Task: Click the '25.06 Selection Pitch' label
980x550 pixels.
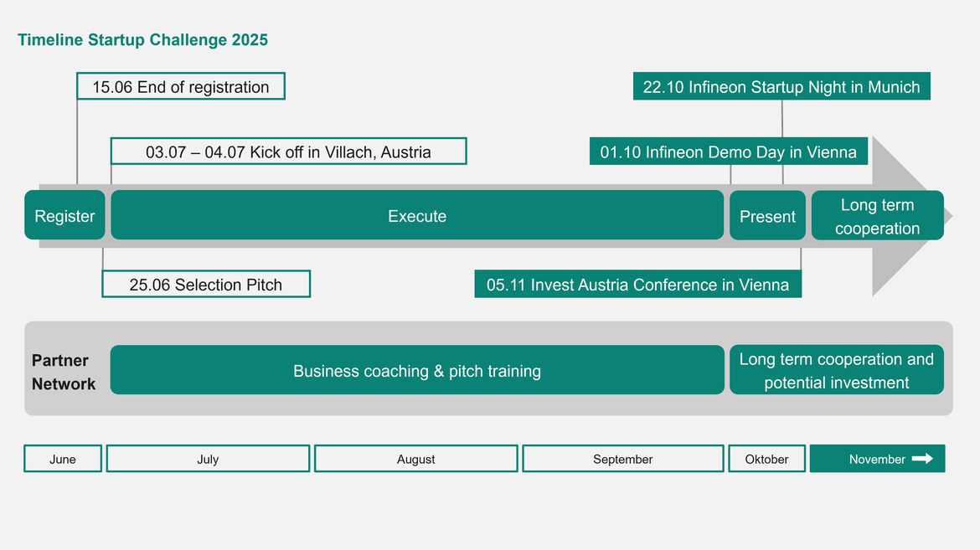Action: (x=206, y=285)
